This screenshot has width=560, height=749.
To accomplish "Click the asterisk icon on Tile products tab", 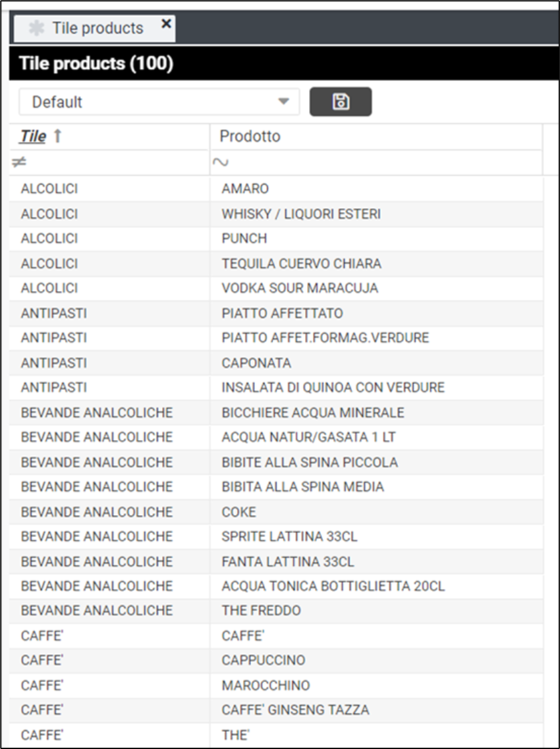I will tap(36, 28).
